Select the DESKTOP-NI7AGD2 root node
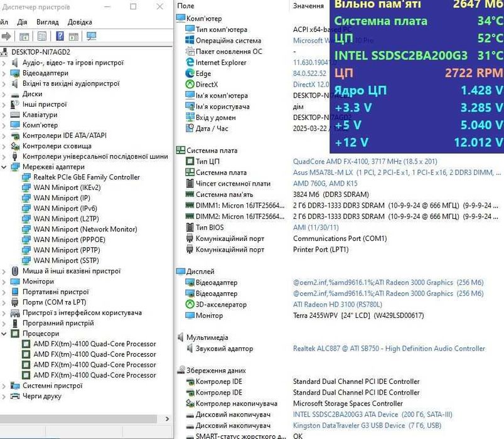Image resolution: width=504 pixels, height=439 pixels. [41, 52]
